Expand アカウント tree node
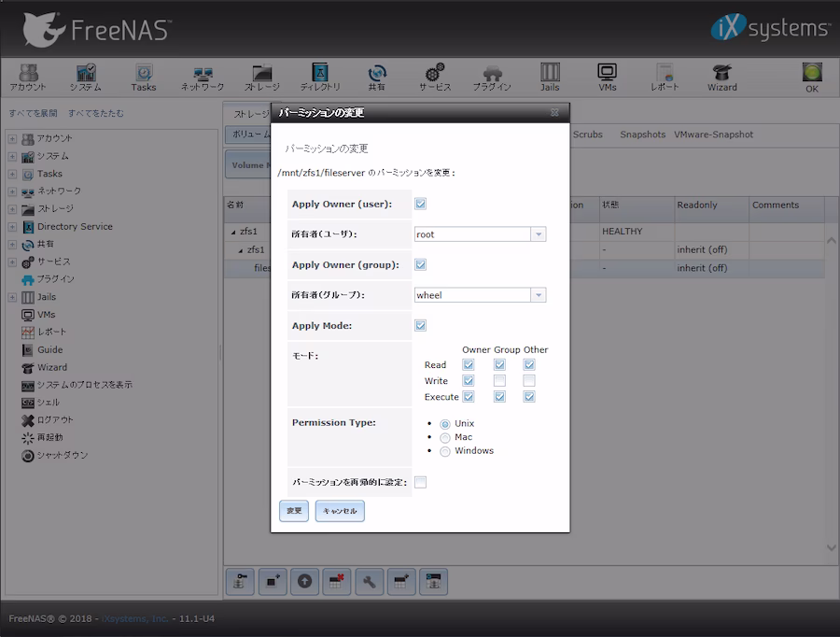 [12, 138]
